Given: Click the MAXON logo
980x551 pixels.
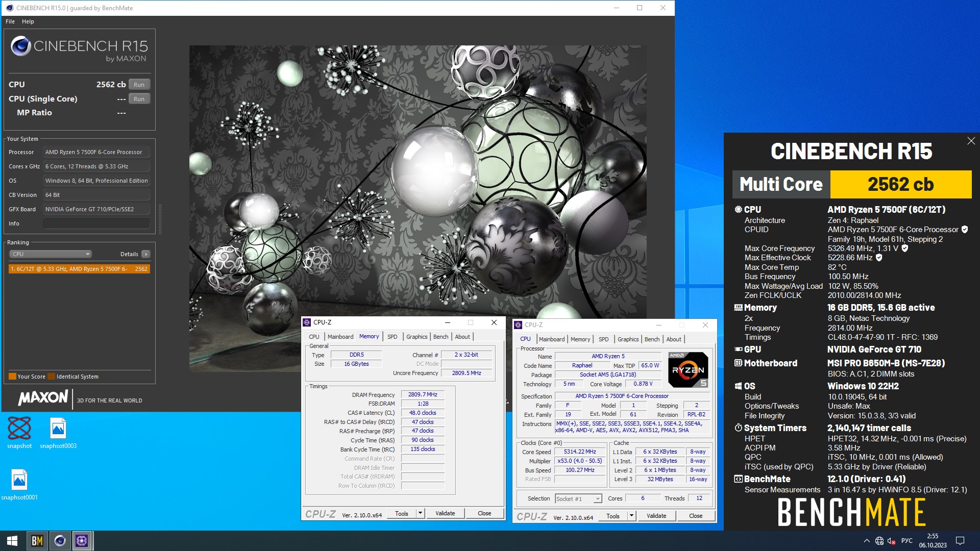Looking at the screenshot, I should pyautogui.click(x=43, y=398).
